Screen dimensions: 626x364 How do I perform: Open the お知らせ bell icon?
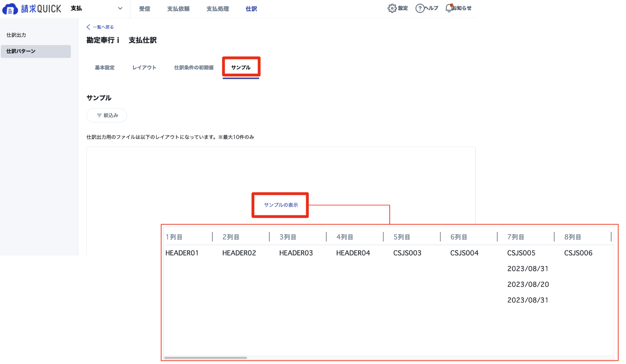(x=449, y=8)
